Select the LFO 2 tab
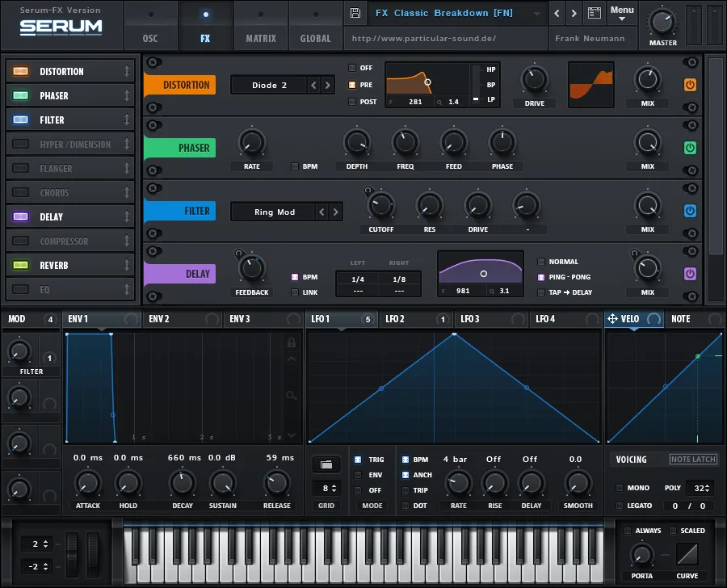Image resolution: width=727 pixels, height=588 pixels. [394, 319]
